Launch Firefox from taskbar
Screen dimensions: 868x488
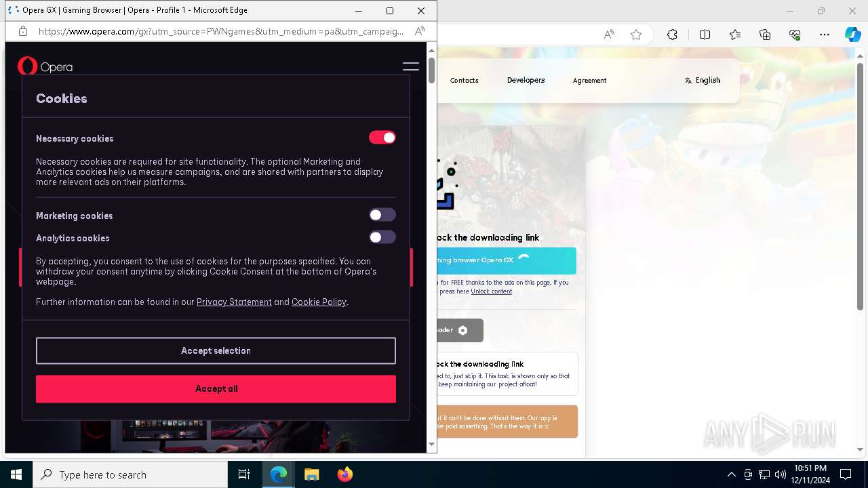point(344,474)
